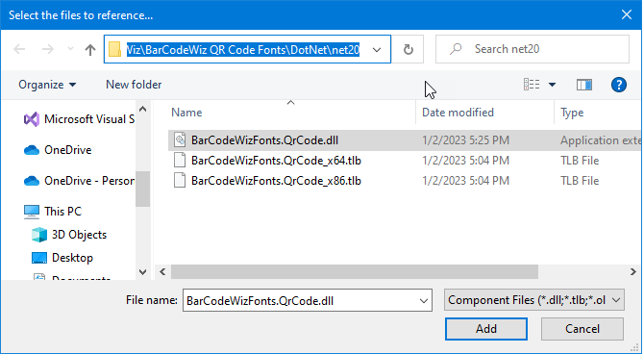
Task: Select BarCodeWizFonts.QrCode_x86.tlb file
Action: (x=276, y=181)
